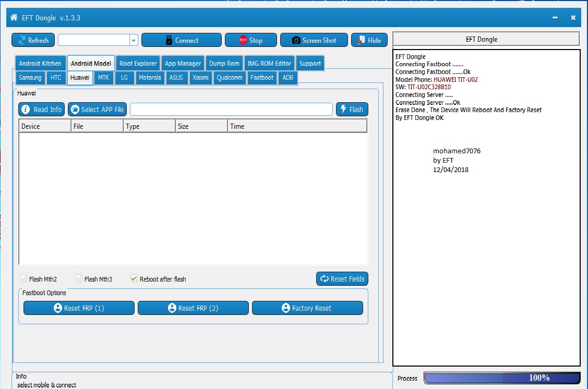Click the Hide button
The height and width of the screenshot is (389, 588).
pyautogui.click(x=369, y=40)
